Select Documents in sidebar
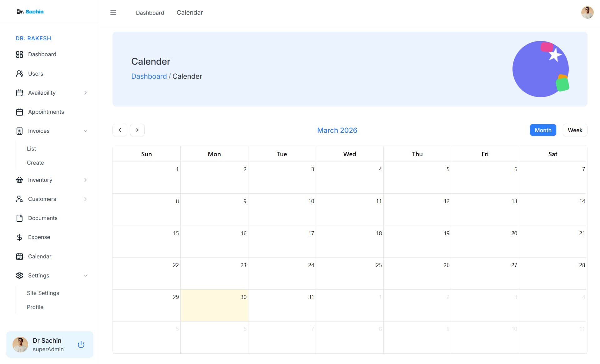Screen dimensions: 600x364 (x=43, y=218)
